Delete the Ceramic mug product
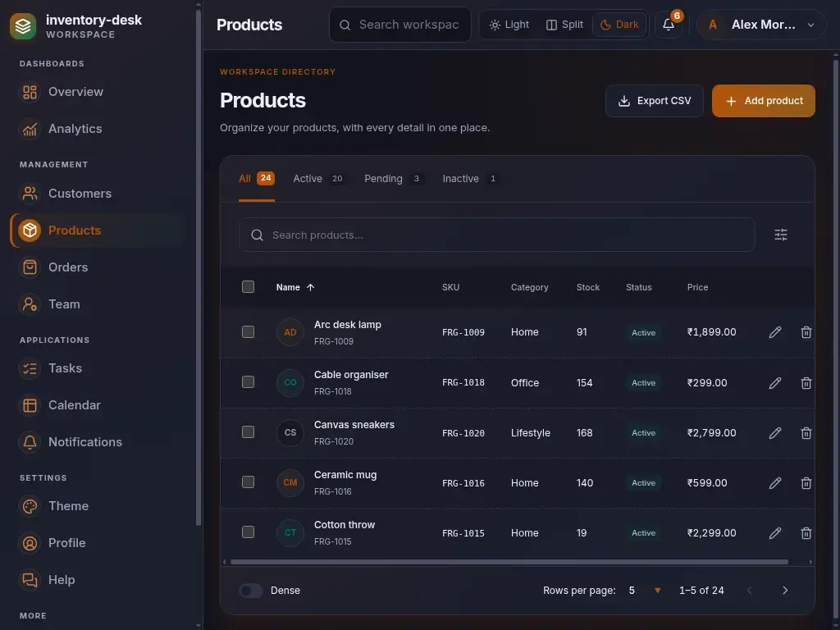Image resolution: width=840 pixels, height=630 pixels. 806,482
